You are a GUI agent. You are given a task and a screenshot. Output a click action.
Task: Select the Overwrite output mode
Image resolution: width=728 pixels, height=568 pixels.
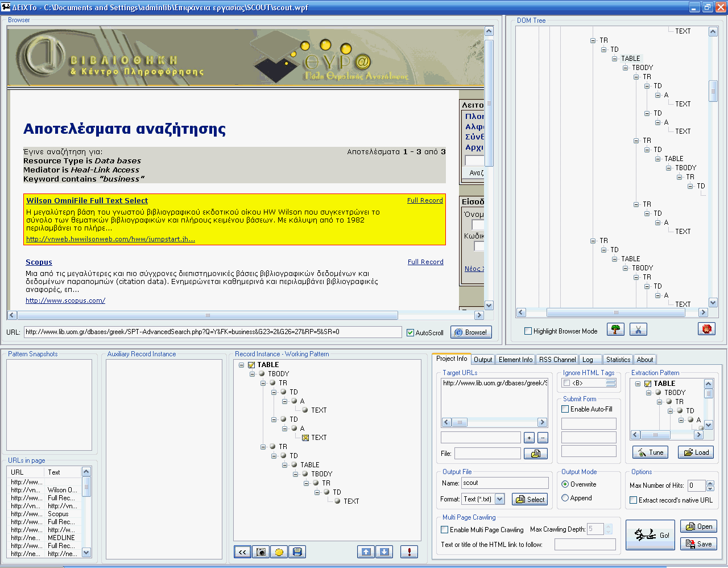tap(565, 484)
